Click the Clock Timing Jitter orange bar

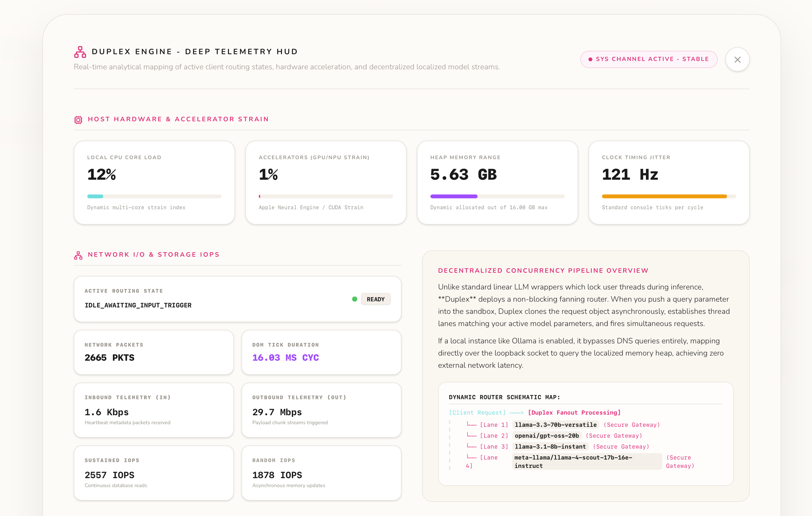pos(664,196)
